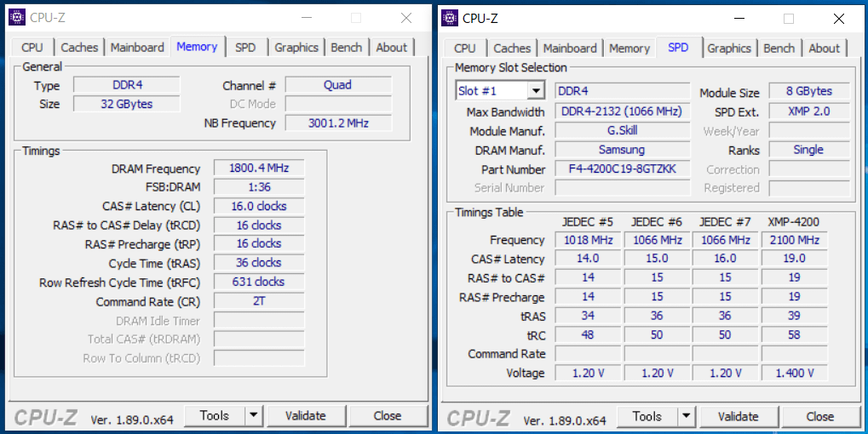The height and width of the screenshot is (434, 868).
Task: Click Validate button in right CPU-Z window
Action: click(x=739, y=416)
